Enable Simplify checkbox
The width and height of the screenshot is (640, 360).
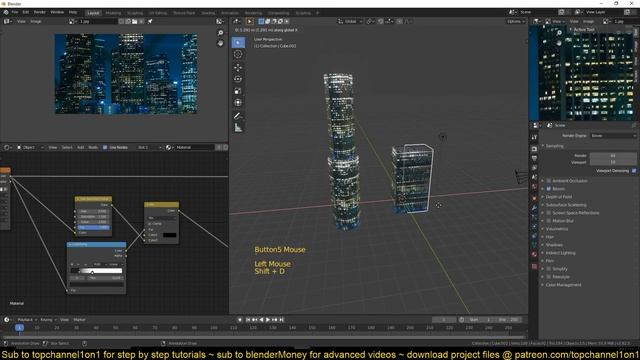pyautogui.click(x=549, y=269)
